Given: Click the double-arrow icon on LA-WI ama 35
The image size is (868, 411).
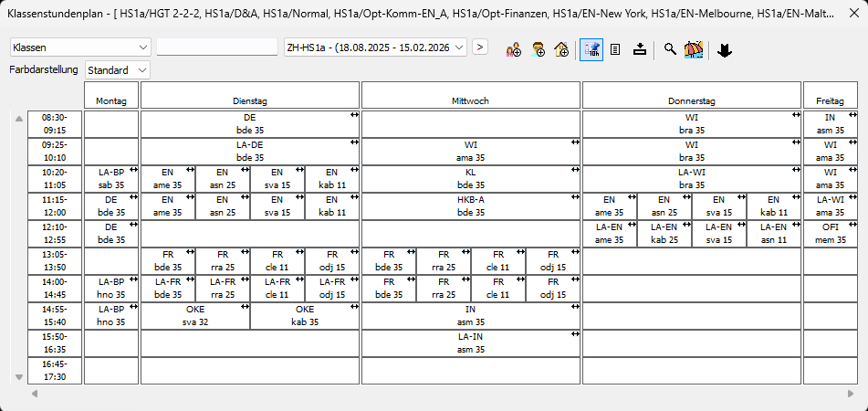Looking at the screenshot, I should click(x=852, y=197).
